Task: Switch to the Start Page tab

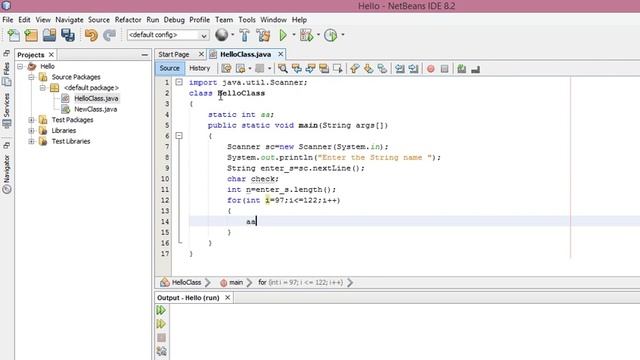Action: (x=174, y=54)
